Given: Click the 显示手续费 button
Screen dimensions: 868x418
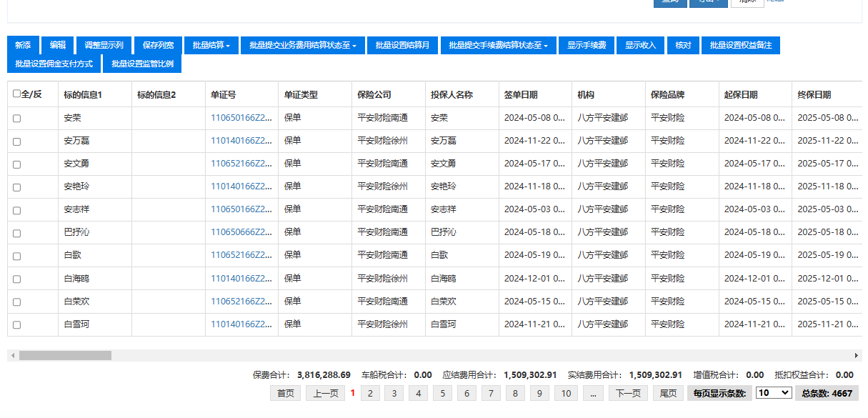Looking at the screenshot, I should [x=586, y=45].
